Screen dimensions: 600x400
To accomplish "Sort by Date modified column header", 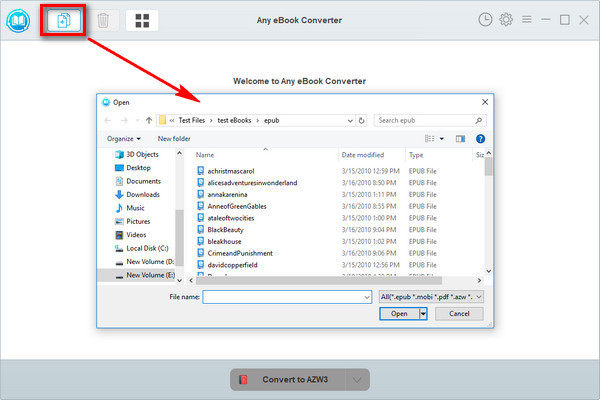I will (363, 155).
